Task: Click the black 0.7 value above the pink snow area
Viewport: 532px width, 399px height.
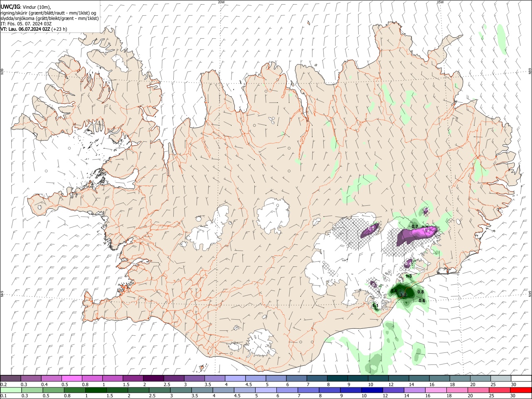Action: (415, 226)
